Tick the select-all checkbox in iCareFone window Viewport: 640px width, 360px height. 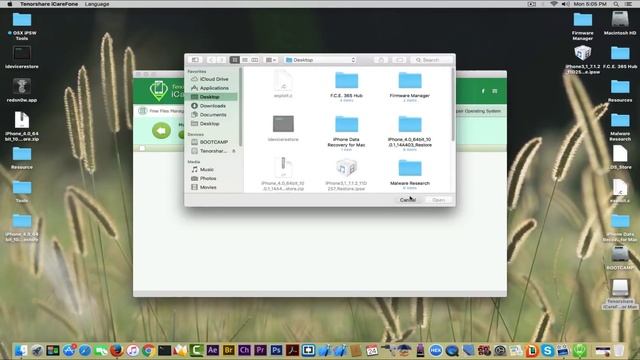click(x=142, y=148)
